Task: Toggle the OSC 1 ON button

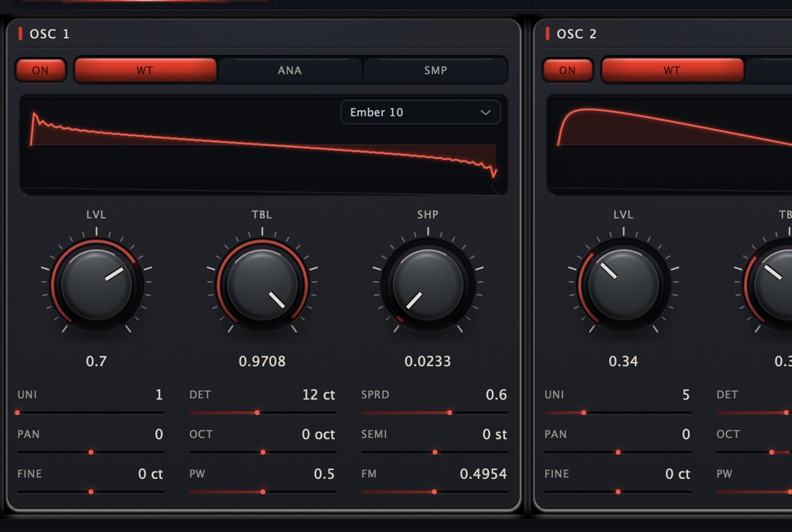Action: click(40, 71)
